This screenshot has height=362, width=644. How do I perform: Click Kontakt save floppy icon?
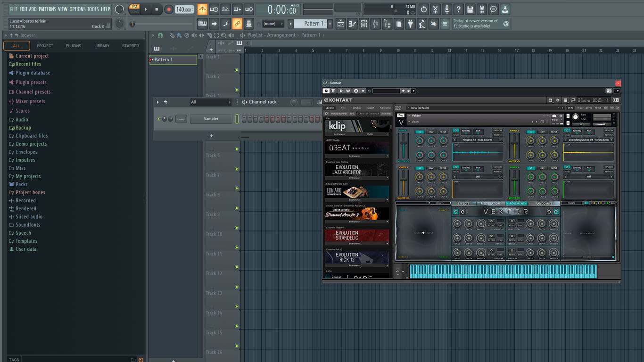point(550,100)
